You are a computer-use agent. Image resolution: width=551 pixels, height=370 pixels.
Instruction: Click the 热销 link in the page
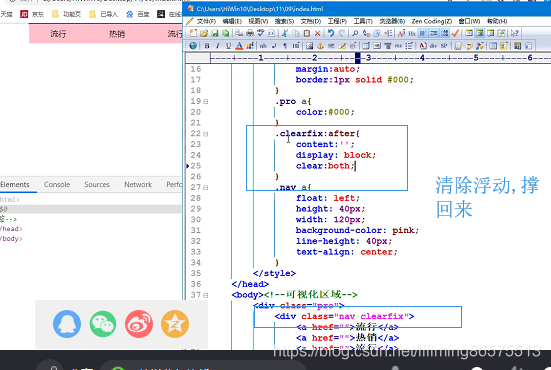[x=117, y=34]
